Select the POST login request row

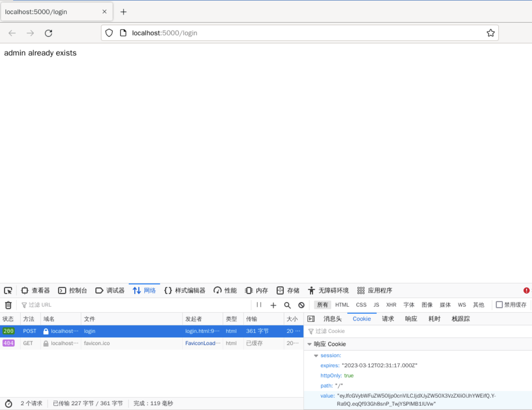[152, 331]
